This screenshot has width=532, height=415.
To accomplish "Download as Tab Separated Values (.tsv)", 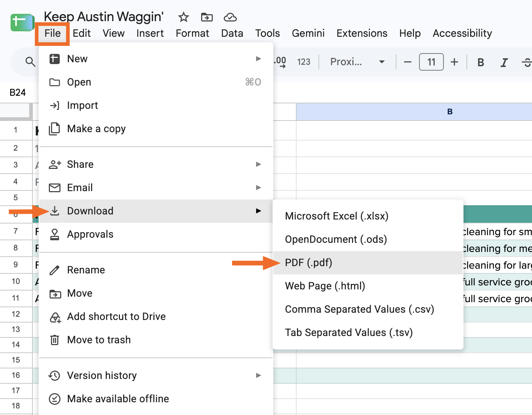I will click(x=368, y=333).
